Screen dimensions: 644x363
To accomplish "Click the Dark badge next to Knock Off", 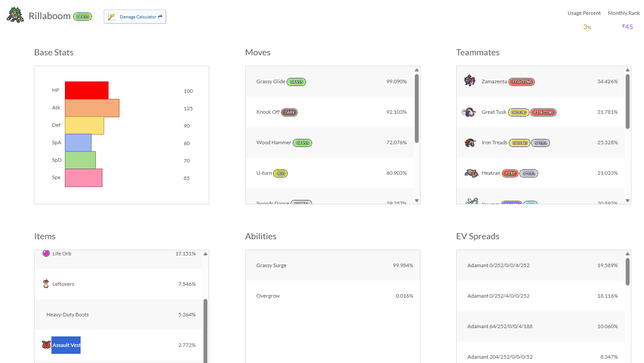I will [289, 112].
